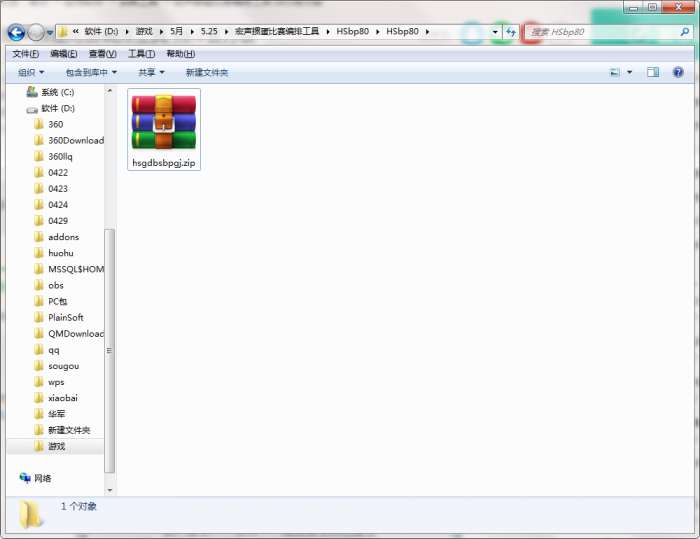
Task: Open the huohu folder in sidebar
Action: 61,253
